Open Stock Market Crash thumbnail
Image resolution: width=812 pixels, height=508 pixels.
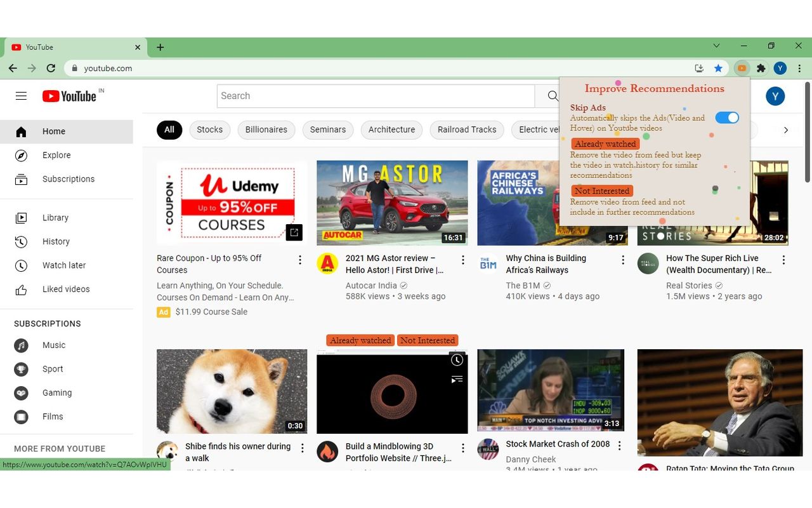tap(551, 390)
